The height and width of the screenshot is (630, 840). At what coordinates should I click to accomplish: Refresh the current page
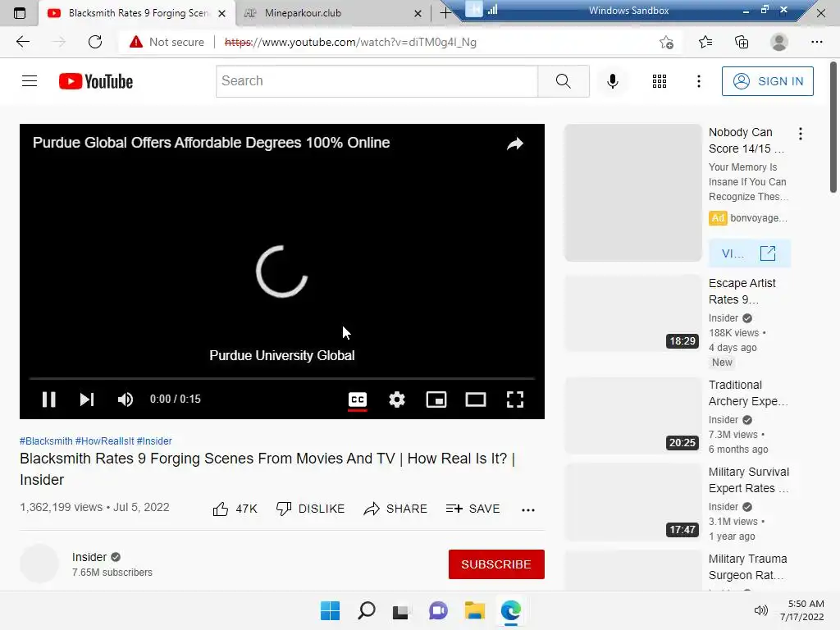95,42
